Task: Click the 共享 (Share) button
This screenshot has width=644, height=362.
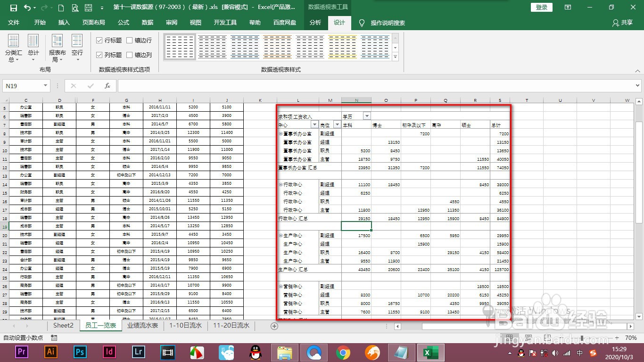Action: coord(622,23)
